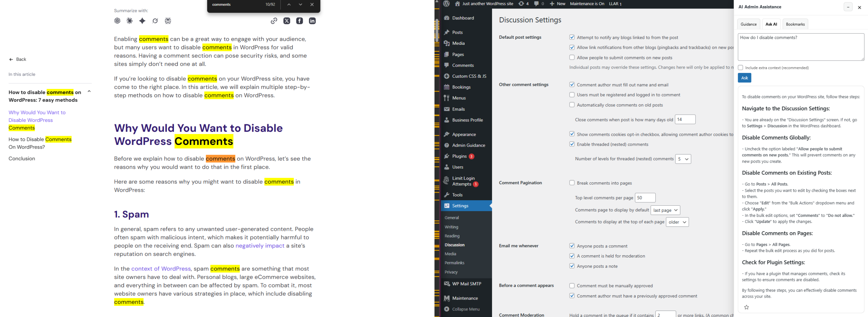
Task: Share article on LinkedIn
Action: (x=312, y=21)
